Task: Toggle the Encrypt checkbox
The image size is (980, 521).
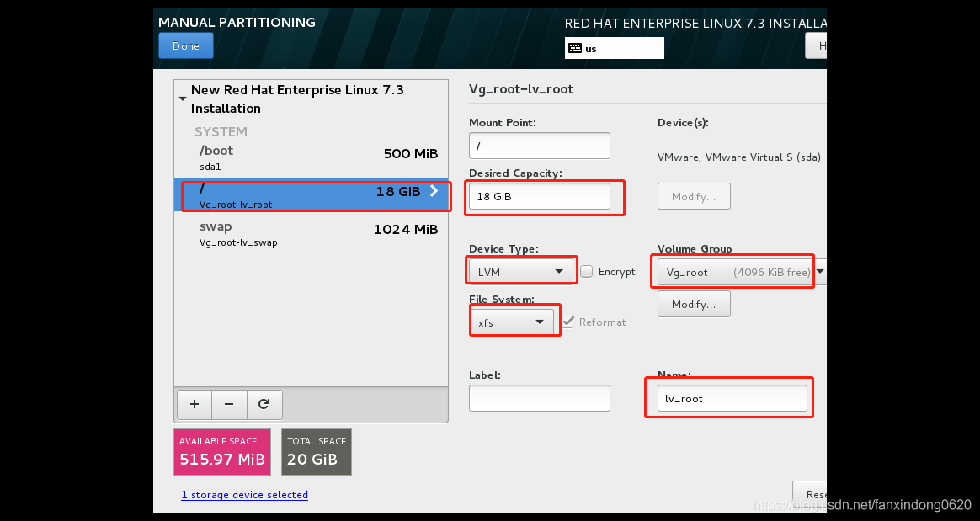Action: (x=586, y=272)
